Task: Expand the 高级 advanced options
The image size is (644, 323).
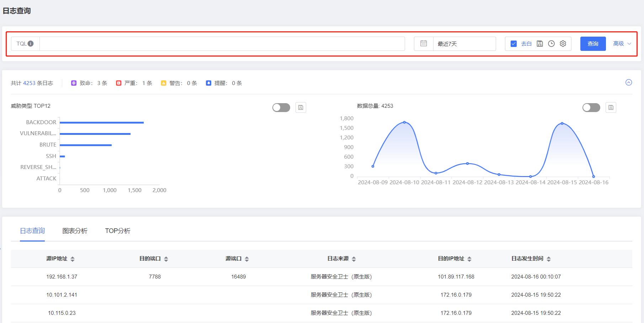Action: click(x=622, y=43)
